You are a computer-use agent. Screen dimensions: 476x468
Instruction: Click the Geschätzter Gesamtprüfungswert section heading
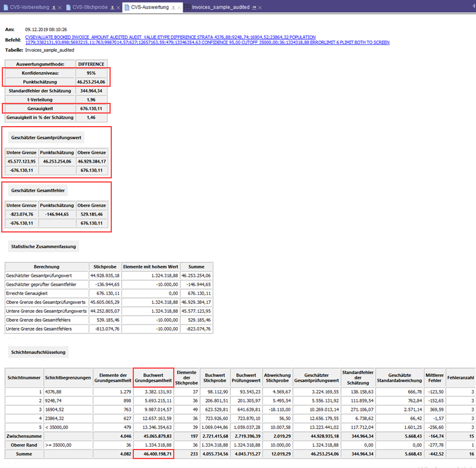(x=46, y=137)
